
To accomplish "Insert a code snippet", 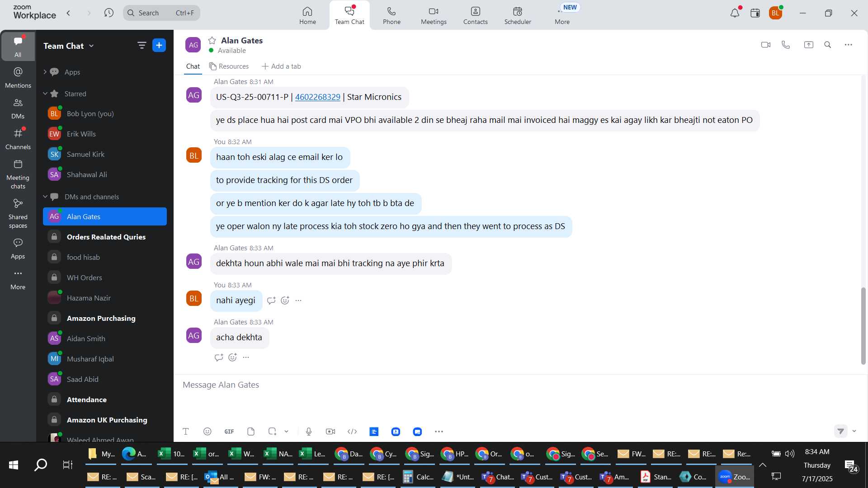I will (352, 432).
